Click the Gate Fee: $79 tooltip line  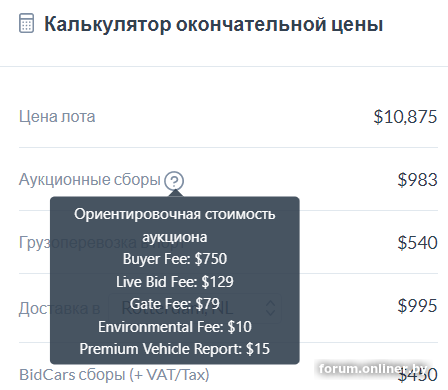(x=175, y=304)
